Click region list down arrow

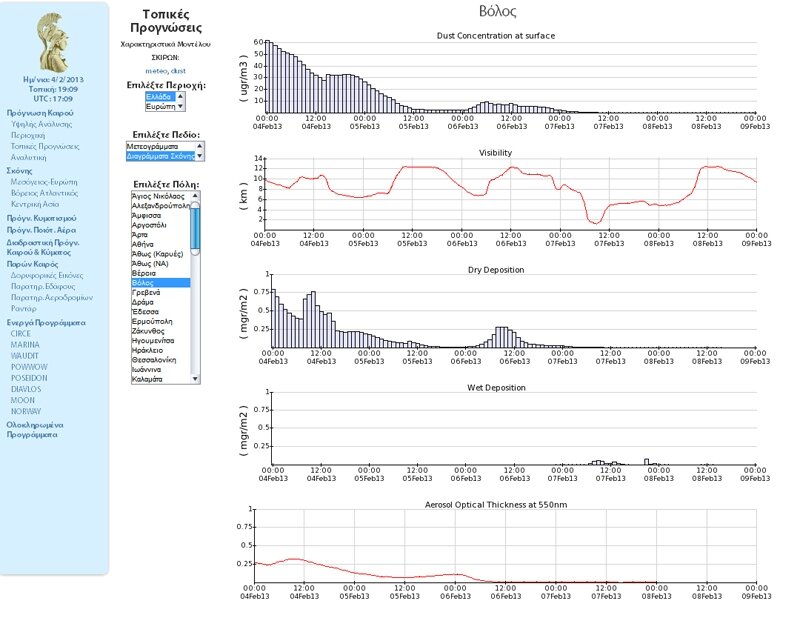[180, 107]
